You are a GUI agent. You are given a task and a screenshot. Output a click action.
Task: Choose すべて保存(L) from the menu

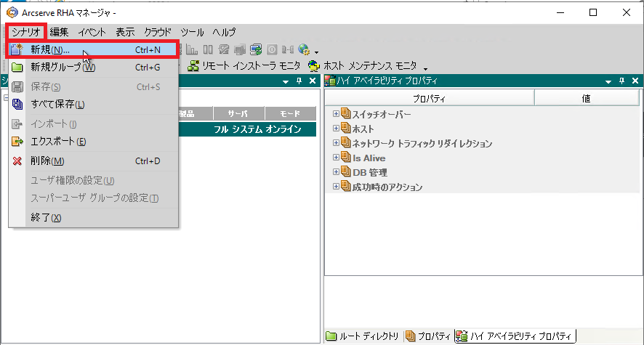pos(94,104)
